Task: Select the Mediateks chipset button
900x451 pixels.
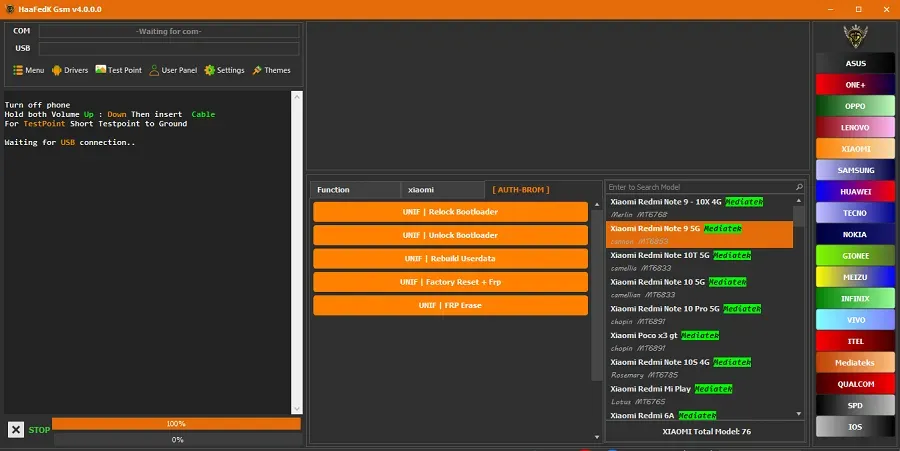Action: (x=855, y=363)
